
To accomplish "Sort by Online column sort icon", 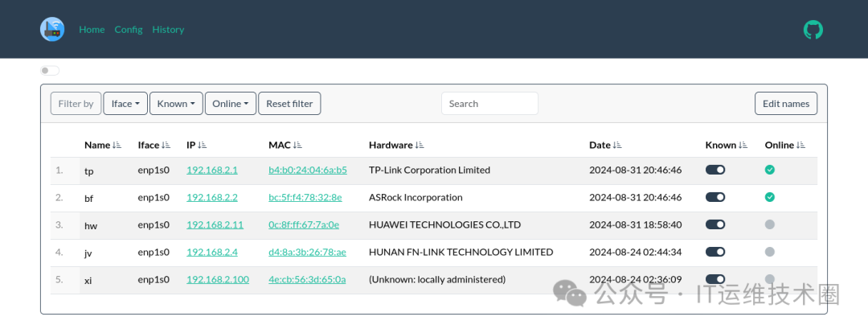I will click(800, 145).
